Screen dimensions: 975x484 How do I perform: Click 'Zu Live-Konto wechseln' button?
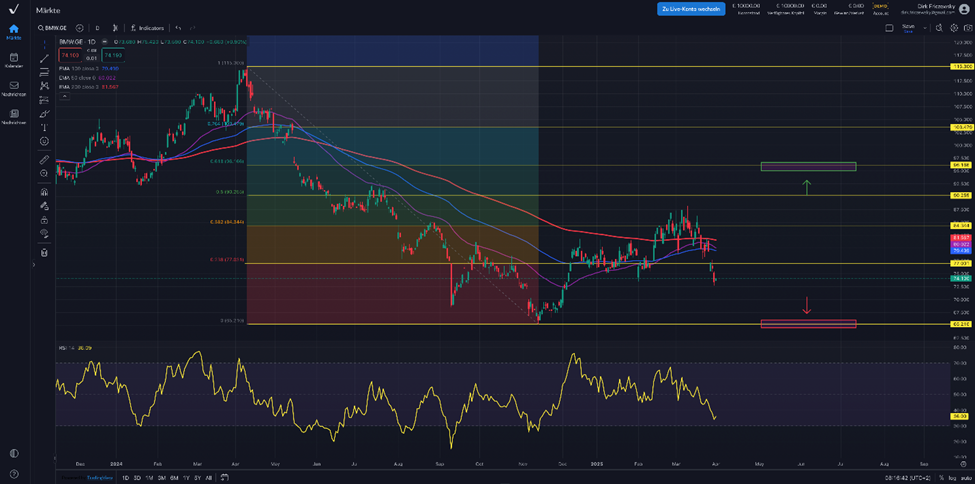click(x=691, y=9)
